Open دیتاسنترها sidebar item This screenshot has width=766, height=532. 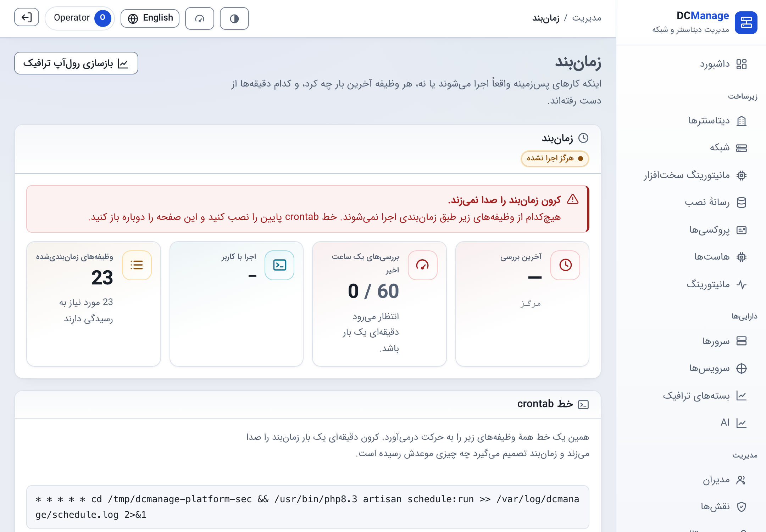tap(718, 121)
